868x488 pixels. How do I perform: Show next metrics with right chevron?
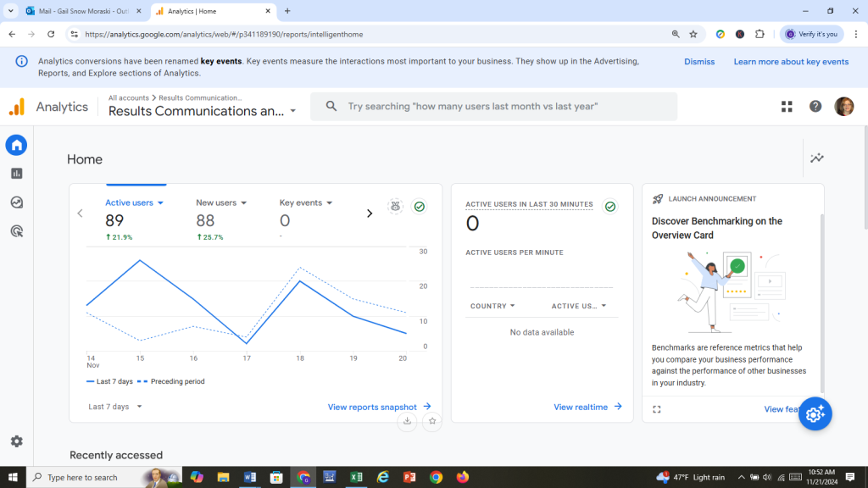(370, 213)
